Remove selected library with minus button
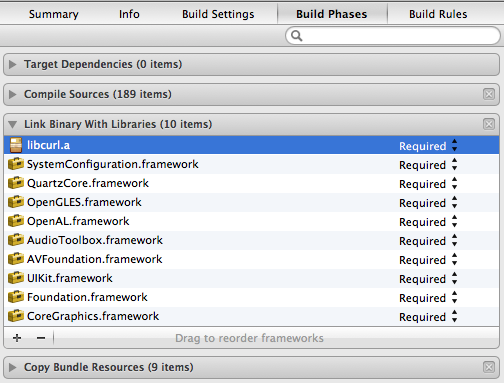The width and height of the screenshot is (504, 383). [41, 338]
